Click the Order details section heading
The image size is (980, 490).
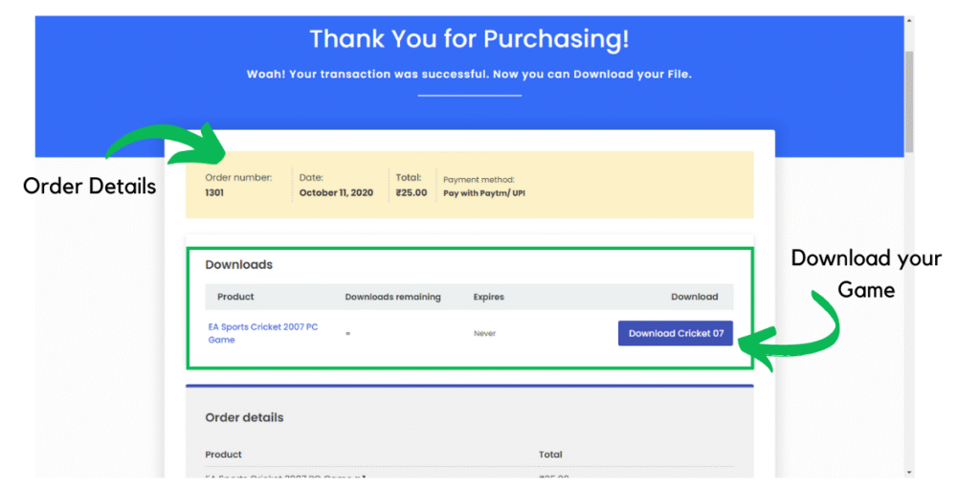coord(244,417)
